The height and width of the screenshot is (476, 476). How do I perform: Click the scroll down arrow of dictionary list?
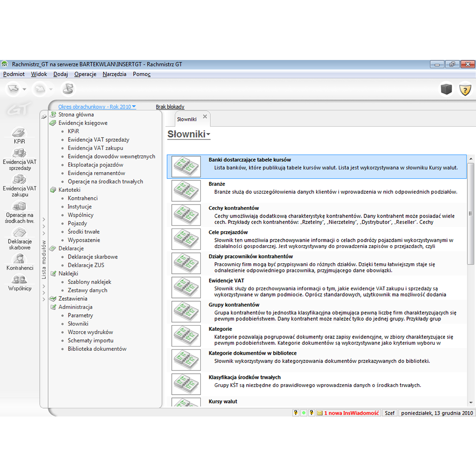471,403
